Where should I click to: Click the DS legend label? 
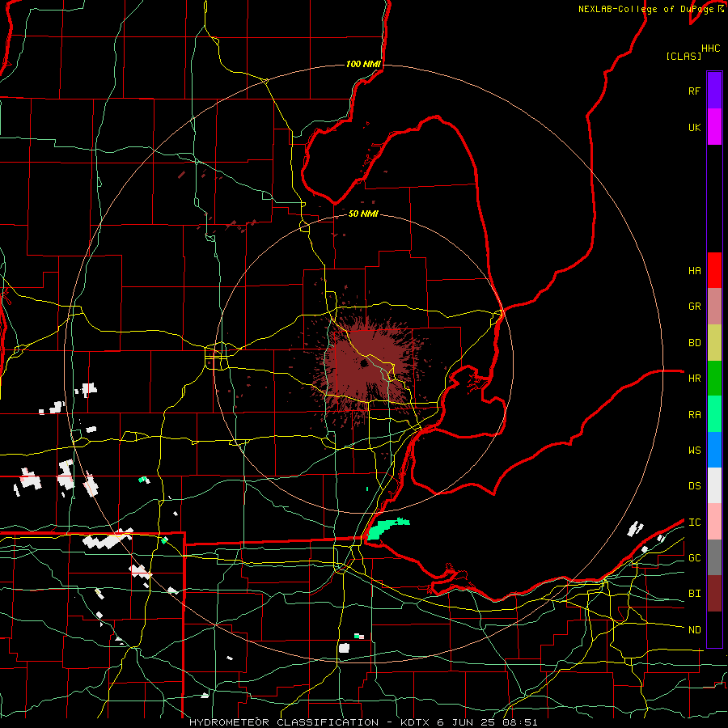pyautogui.click(x=694, y=486)
